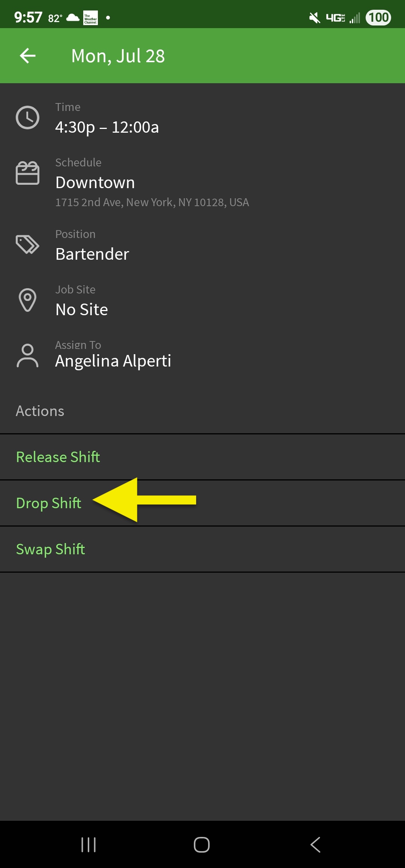Tap the notification dot in the status bar
Viewport: 405px width, 868px height.
108,16
